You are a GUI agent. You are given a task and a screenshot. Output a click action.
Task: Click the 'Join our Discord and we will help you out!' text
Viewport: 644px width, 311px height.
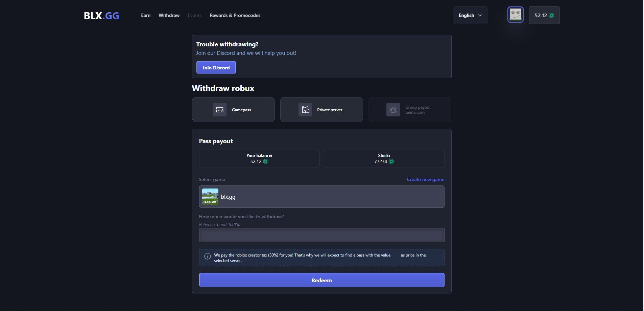(246, 53)
